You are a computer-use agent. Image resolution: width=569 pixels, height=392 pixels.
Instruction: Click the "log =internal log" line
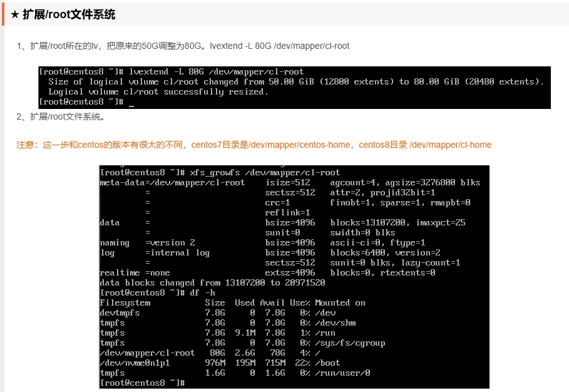pos(270,252)
